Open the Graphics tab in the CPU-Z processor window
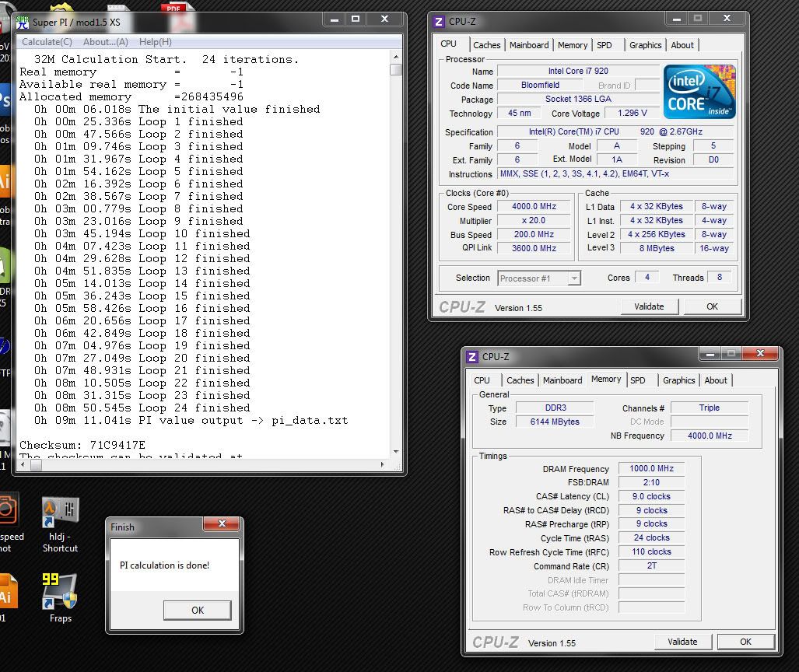 pyautogui.click(x=645, y=45)
